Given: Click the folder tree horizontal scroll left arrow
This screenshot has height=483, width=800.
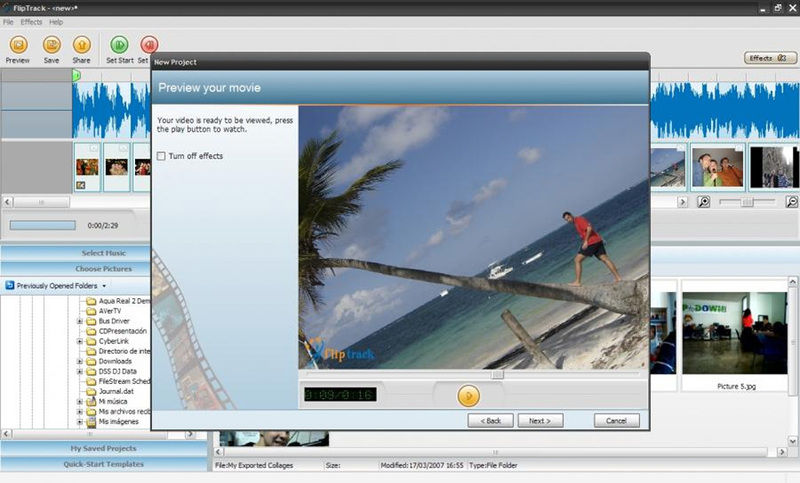Looking at the screenshot, I should coord(7,434).
